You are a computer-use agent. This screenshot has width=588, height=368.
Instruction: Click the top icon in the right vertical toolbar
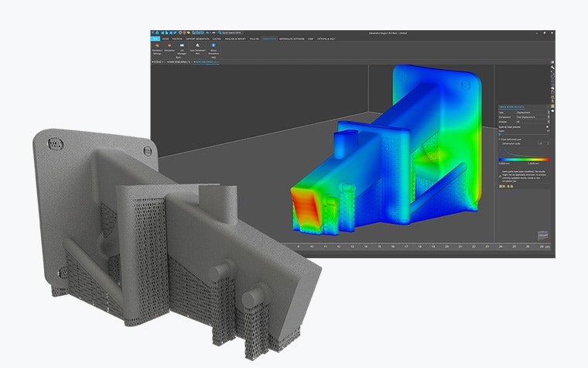point(553,60)
